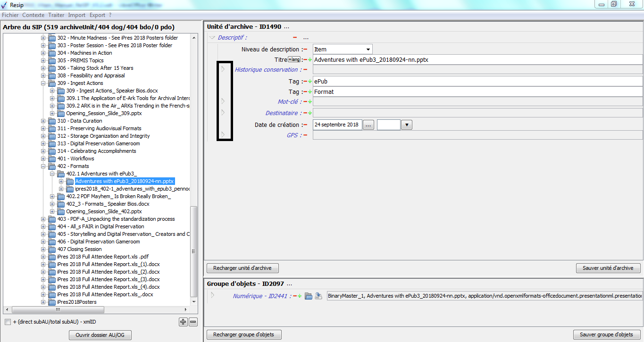Viewport: 644px width, 342px height.
Task: Open the Export menu
Action: coord(97,15)
